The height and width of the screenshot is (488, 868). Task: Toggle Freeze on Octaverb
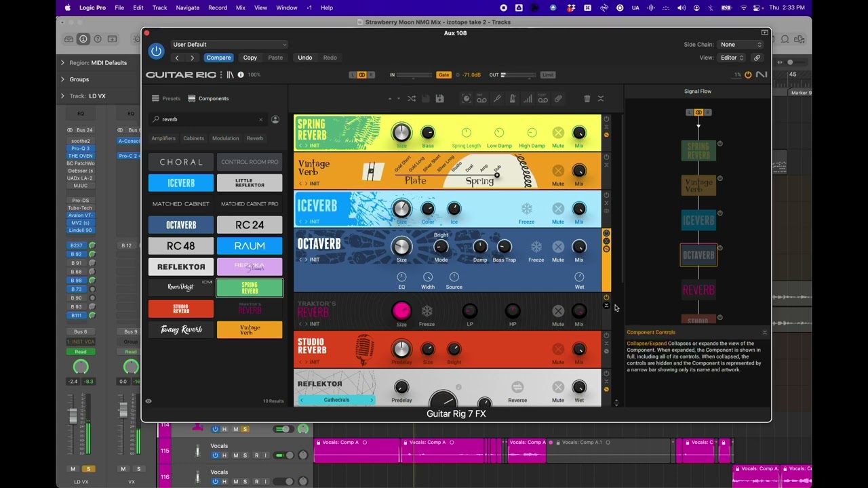tap(536, 247)
